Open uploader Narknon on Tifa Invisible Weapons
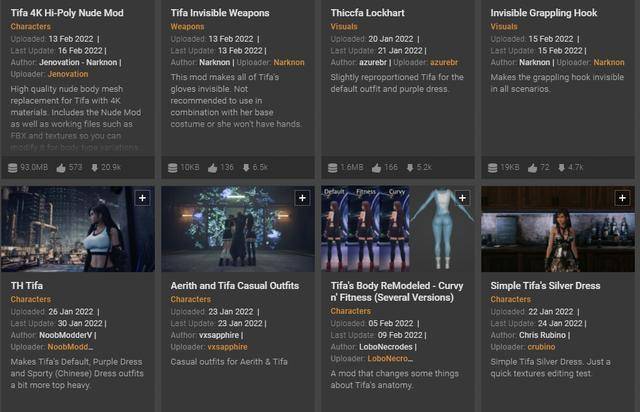The image size is (640, 412). tap(289, 62)
